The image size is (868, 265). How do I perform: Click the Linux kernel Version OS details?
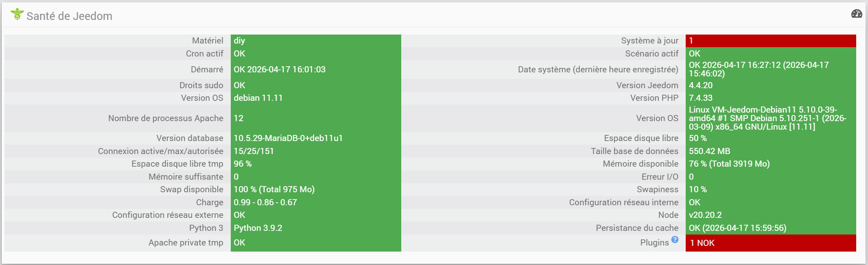click(767, 118)
